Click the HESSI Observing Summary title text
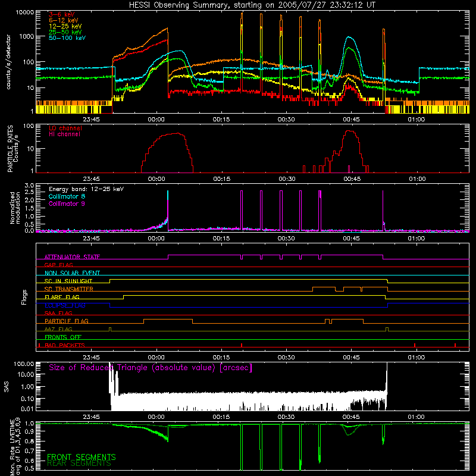This screenshot has width=476, height=476. coord(252,5)
